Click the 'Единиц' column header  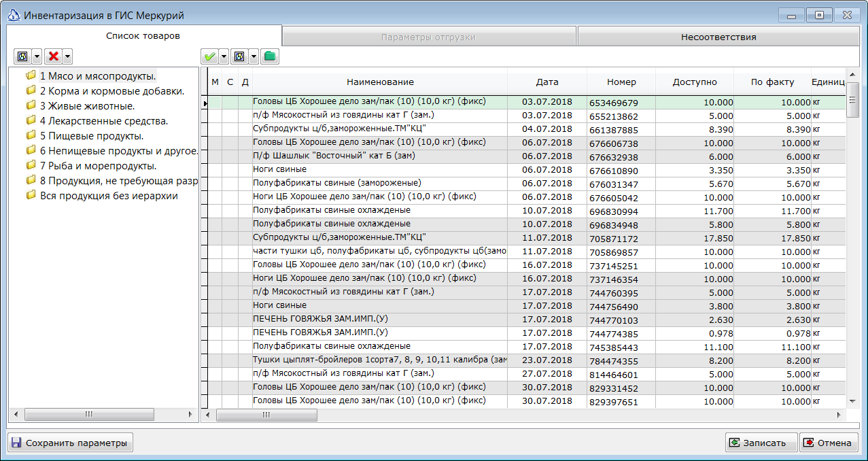tap(828, 82)
